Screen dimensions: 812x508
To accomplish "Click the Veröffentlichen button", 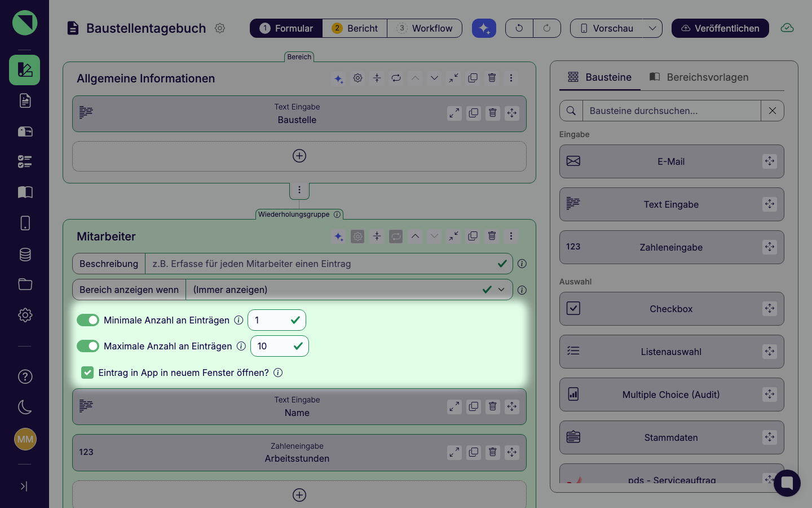I will pos(720,28).
